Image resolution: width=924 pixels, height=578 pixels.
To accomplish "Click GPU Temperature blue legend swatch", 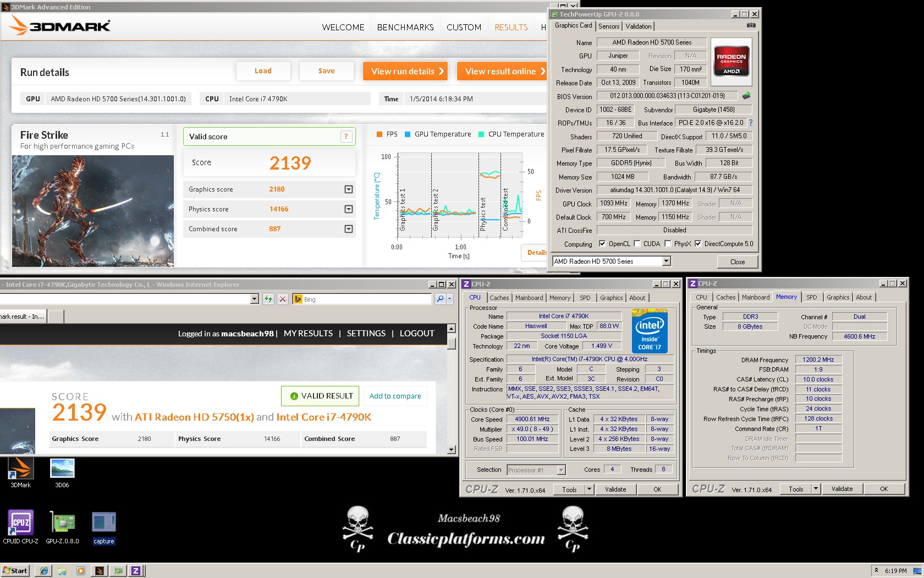I will [407, 134].
